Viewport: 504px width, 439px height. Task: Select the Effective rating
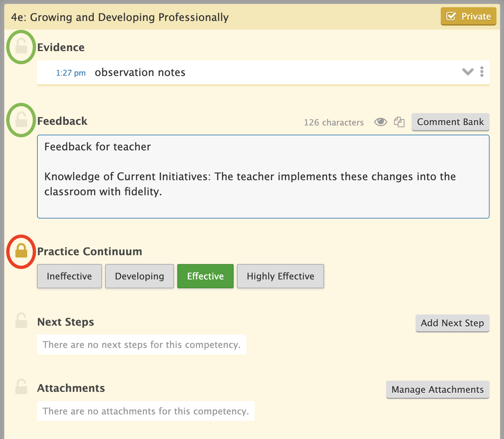(x=205, y=276)
